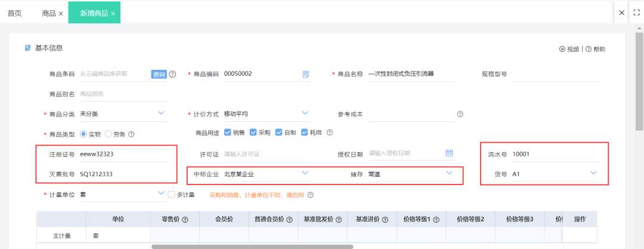Click the 单位 column header
The width and height of the screenshot is (644, 249).
pyautogui.click(x=118, y=219)
